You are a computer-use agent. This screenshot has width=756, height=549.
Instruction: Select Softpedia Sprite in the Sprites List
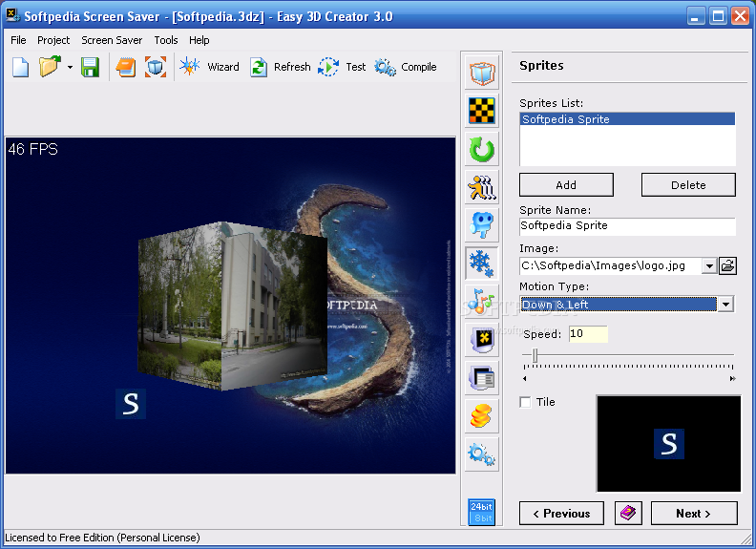pyautogui.click(x=627, y=119)
